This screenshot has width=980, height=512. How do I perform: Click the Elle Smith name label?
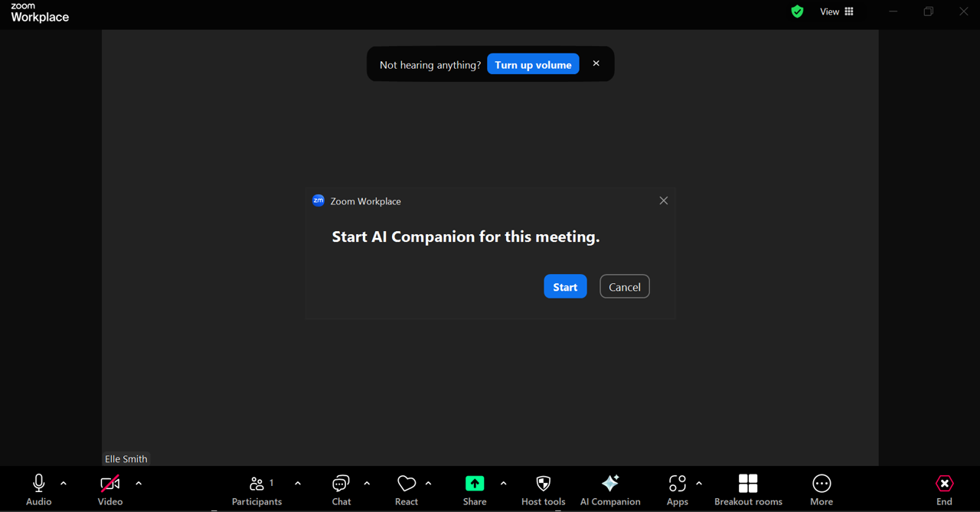pyautogui.click(x=126, y=458)
